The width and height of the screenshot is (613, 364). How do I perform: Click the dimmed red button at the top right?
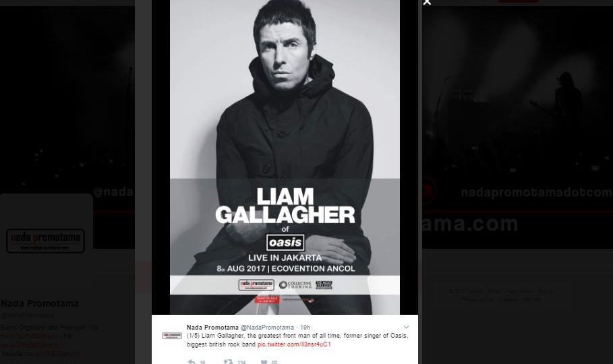pos(519,1)
